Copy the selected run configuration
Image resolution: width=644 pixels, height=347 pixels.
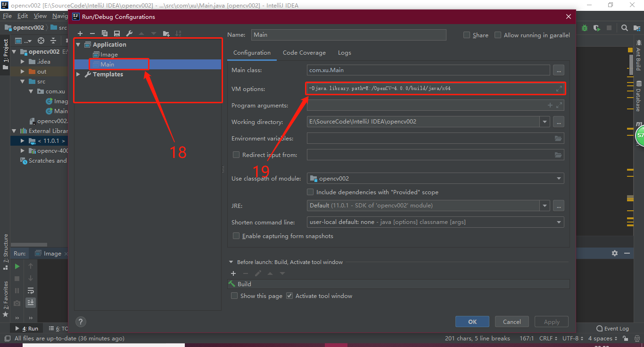105,33
